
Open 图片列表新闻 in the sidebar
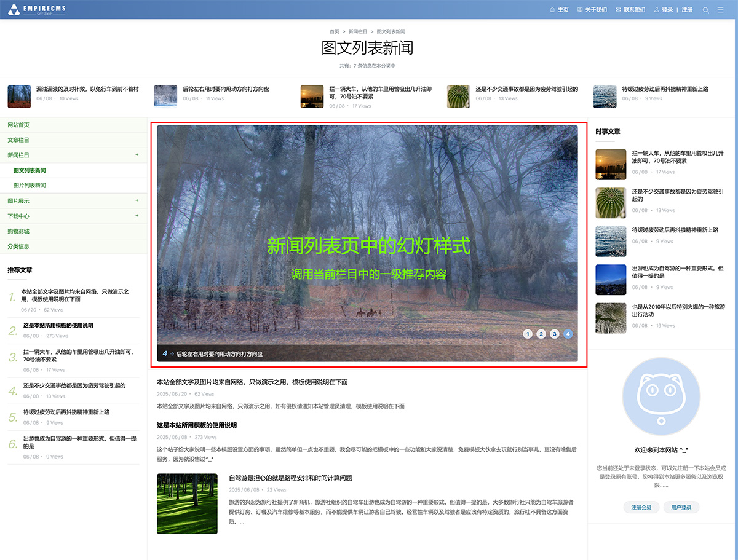30,186
